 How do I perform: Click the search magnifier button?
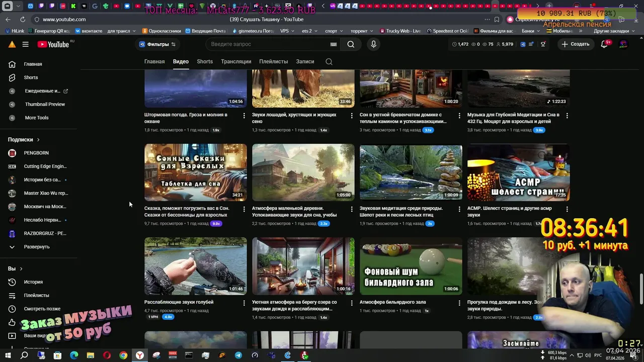(x=351, y=44)
